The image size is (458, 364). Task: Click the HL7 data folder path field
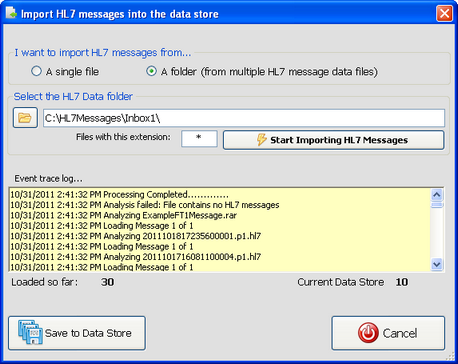pos(244,118)
